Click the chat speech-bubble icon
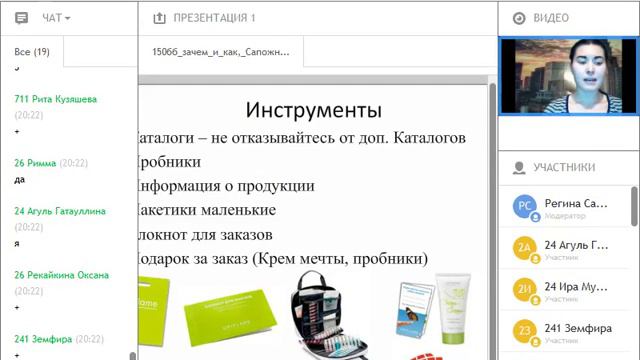 click(21, 18)
